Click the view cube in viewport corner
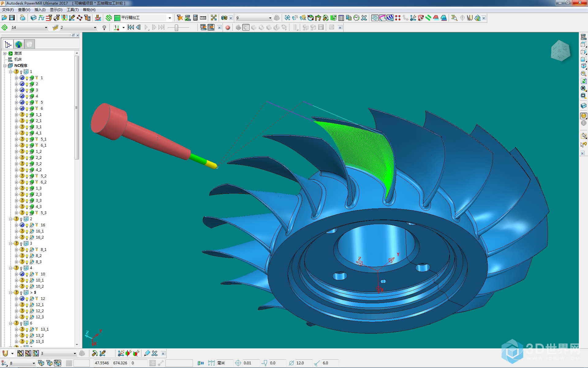The height and width of the screenshot is (368, 588). [560, 51]
